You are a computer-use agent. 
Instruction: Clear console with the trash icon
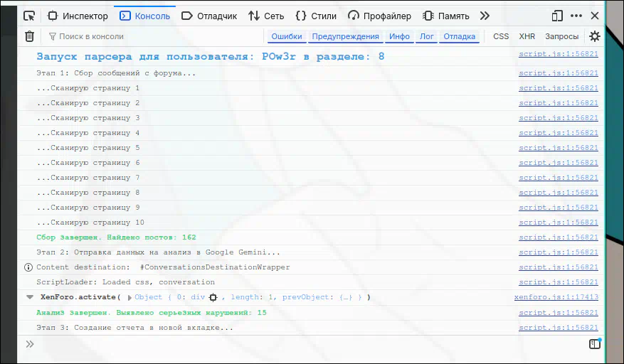(x=29, y=36)
